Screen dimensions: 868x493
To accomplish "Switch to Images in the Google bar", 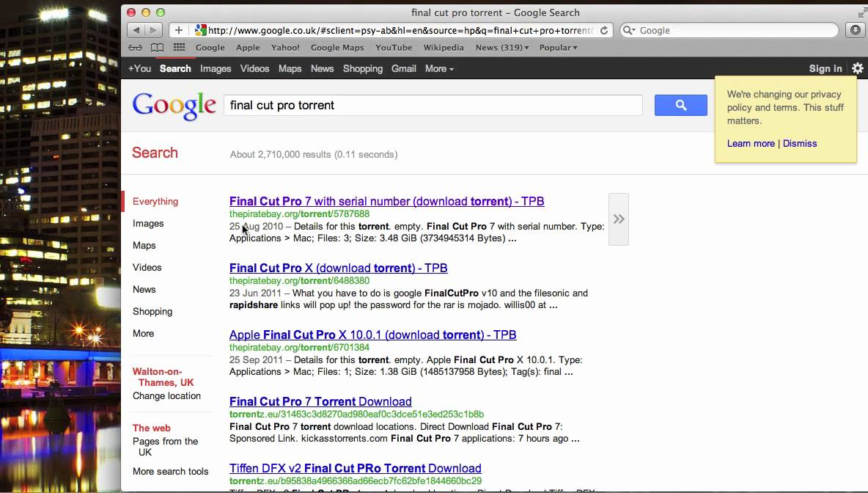I will coord(216,69).
